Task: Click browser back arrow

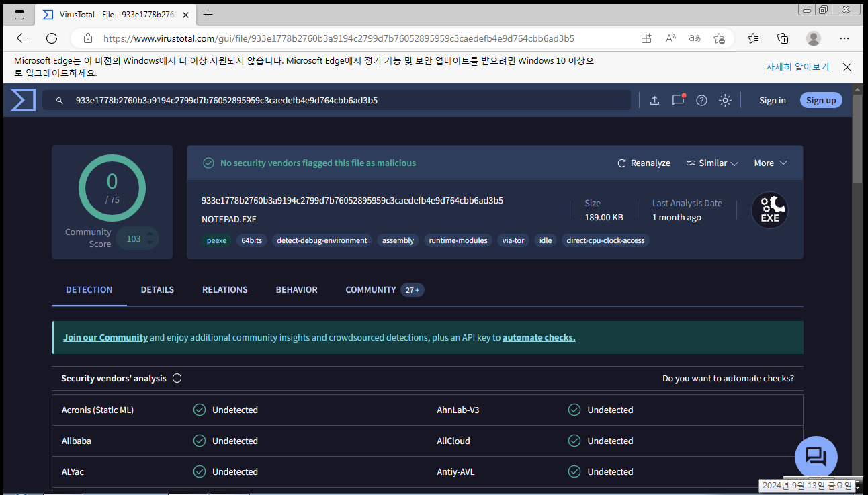Action: point(22,38)
